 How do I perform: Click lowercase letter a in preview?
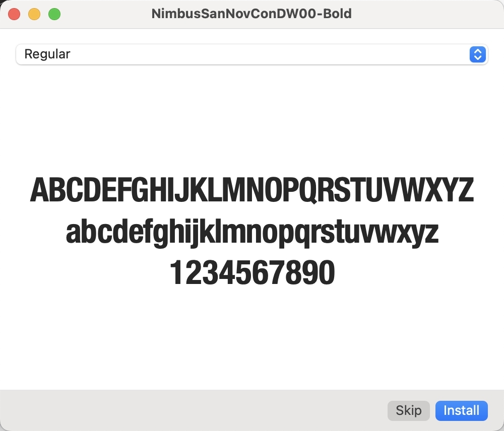75,233
